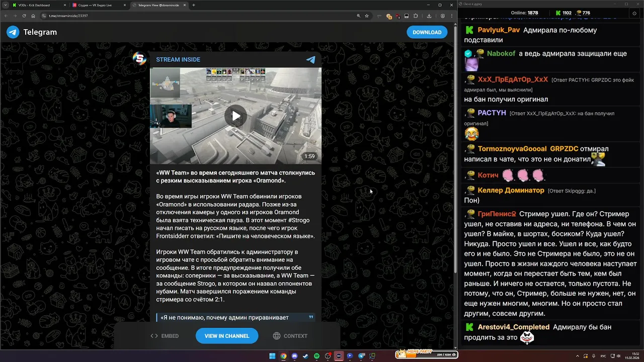Bookmark this page with star icon
The image size is (644, 362).
click(367, 16)
